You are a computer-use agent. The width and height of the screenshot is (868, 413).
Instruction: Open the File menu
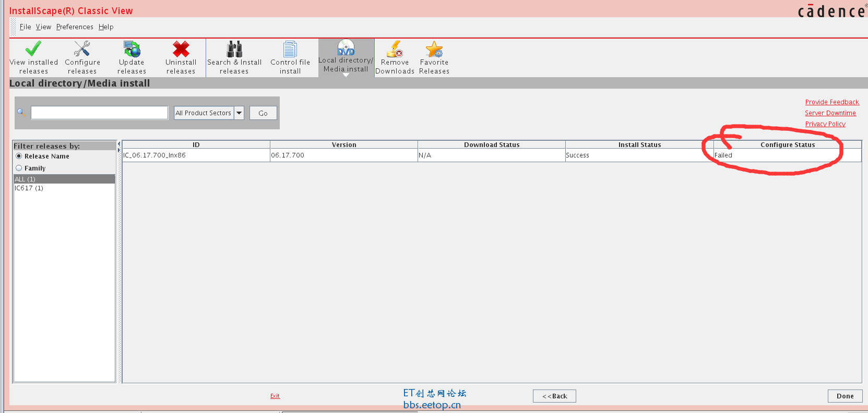(x=26, y=27)
